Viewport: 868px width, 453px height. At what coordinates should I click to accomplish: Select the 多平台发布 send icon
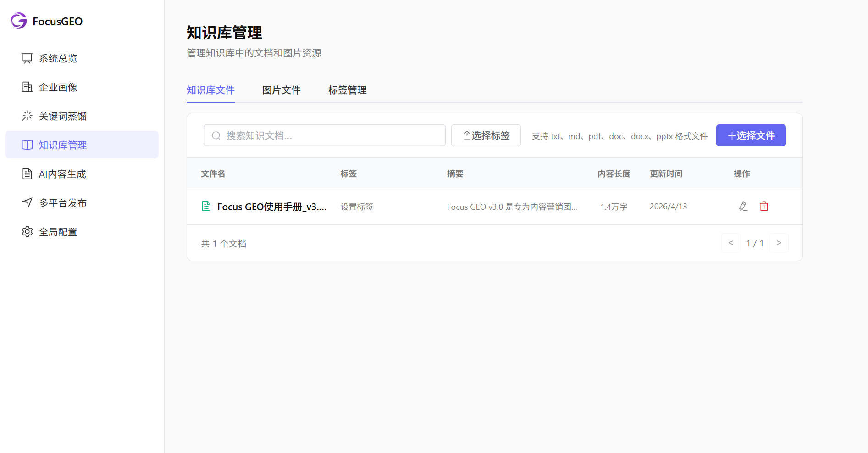click(27, 203)
